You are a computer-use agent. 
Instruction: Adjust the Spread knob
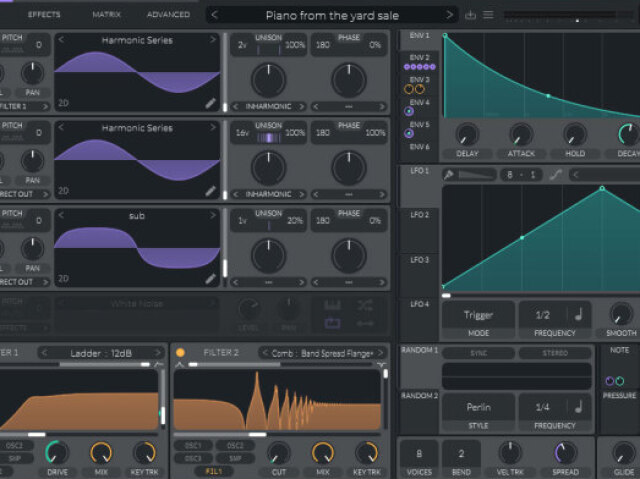tap(566, 452)
